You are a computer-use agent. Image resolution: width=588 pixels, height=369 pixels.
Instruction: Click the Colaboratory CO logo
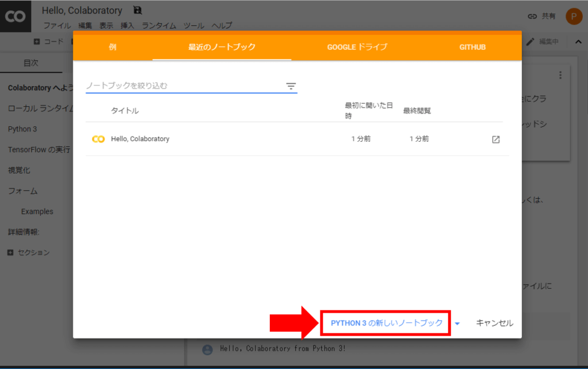coord(16,16)
